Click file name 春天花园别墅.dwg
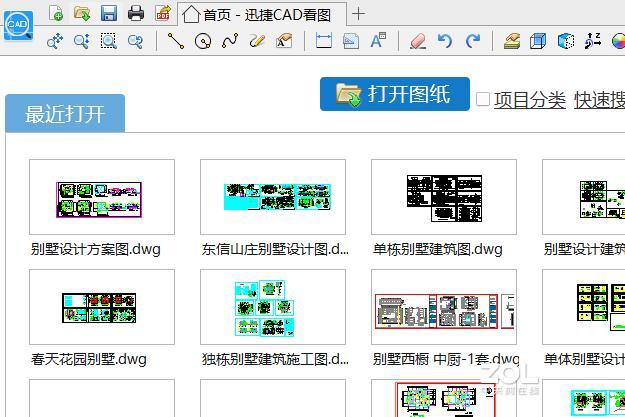 pos(89,360)
